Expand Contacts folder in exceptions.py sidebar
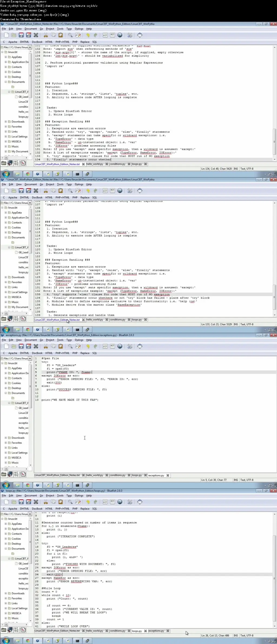277x644 pixels. [x=6, y=378]
